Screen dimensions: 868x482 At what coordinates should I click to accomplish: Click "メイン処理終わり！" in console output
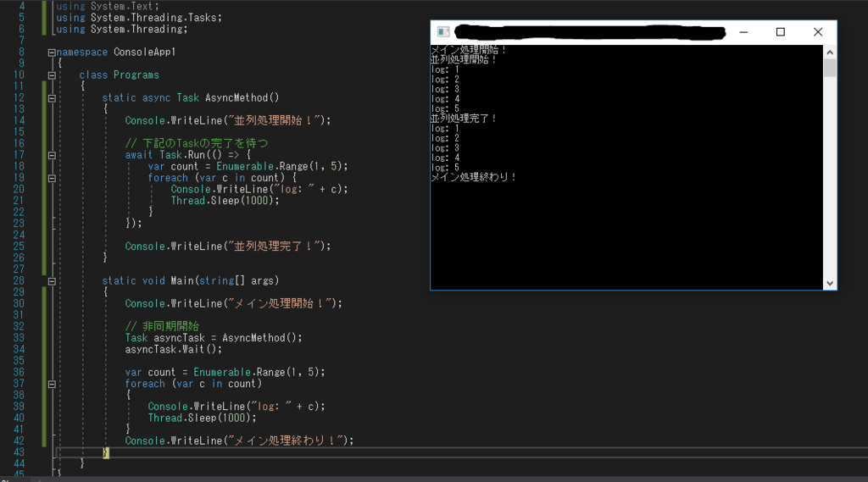473,177
